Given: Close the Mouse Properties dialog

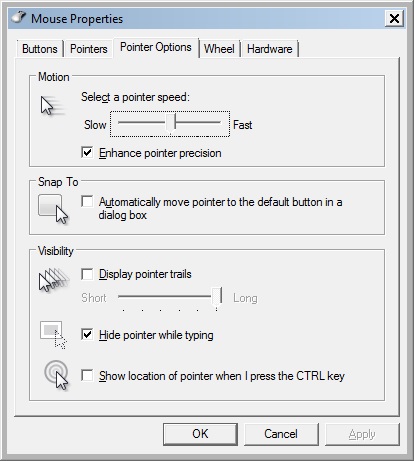Looking at the screenshot, I should tap(394, 18).
